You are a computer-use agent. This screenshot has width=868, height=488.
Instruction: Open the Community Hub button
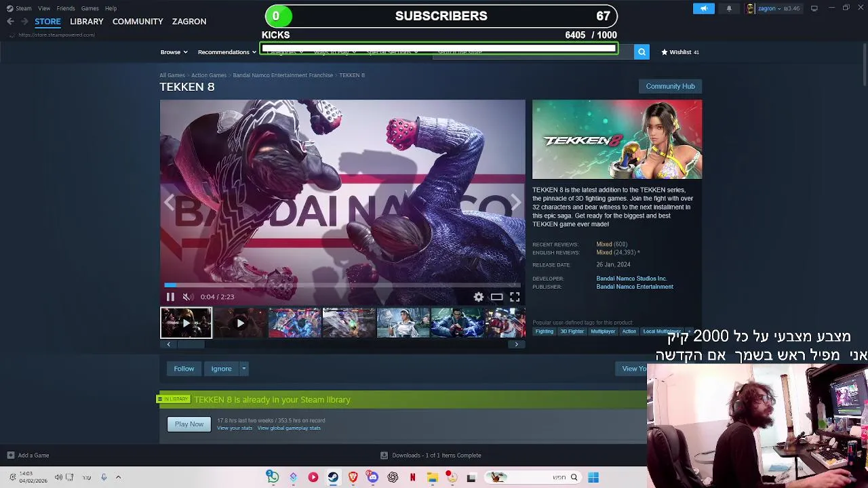tap(670, 86)
